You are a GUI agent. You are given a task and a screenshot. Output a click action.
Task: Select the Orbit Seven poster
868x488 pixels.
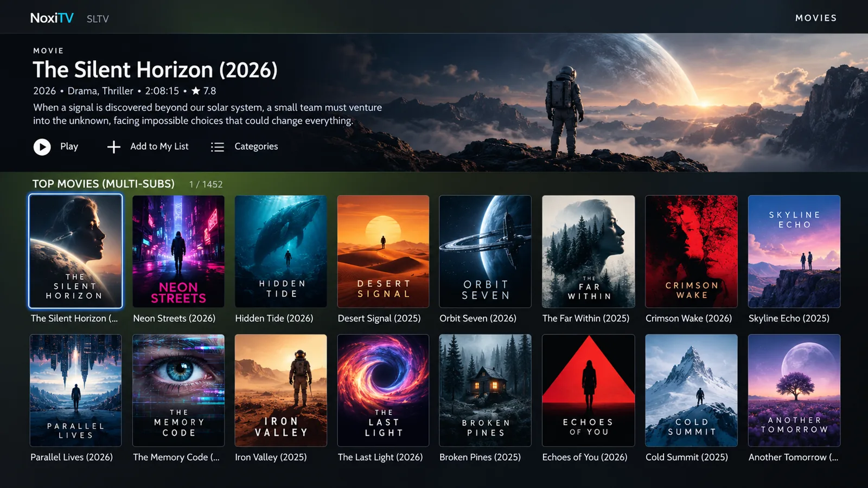[485, 252]
